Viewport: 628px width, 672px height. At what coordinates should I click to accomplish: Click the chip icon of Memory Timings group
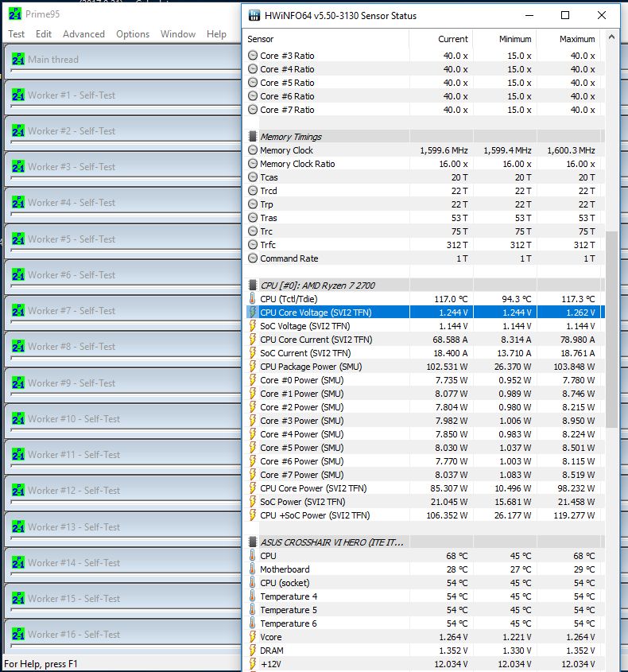pyautogui.click(x=253, y=136)
